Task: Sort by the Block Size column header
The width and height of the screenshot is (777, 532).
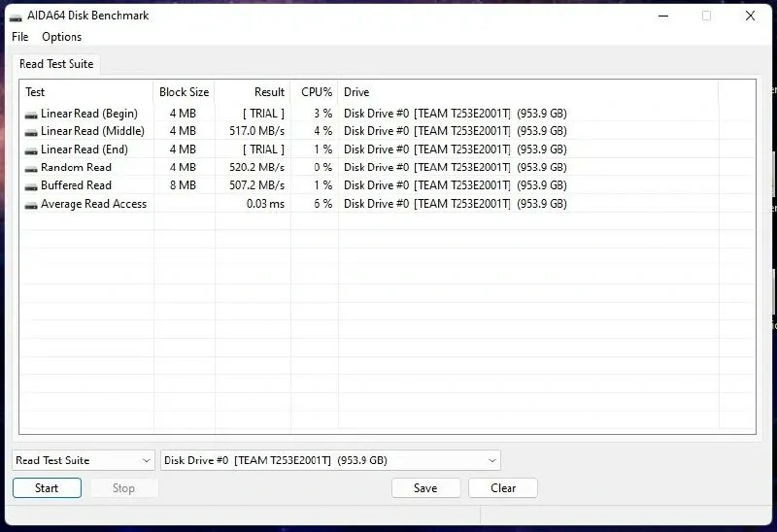Action: coord(184,92)
